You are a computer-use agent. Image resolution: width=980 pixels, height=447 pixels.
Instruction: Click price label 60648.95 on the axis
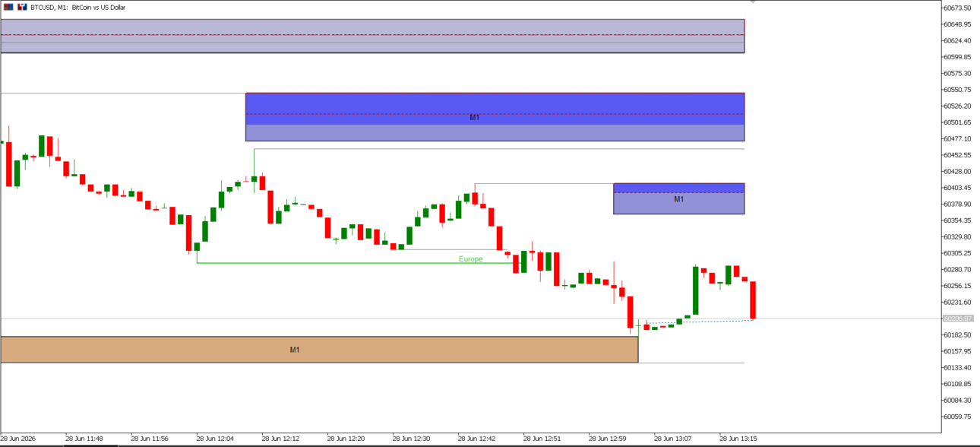(957, 24)
